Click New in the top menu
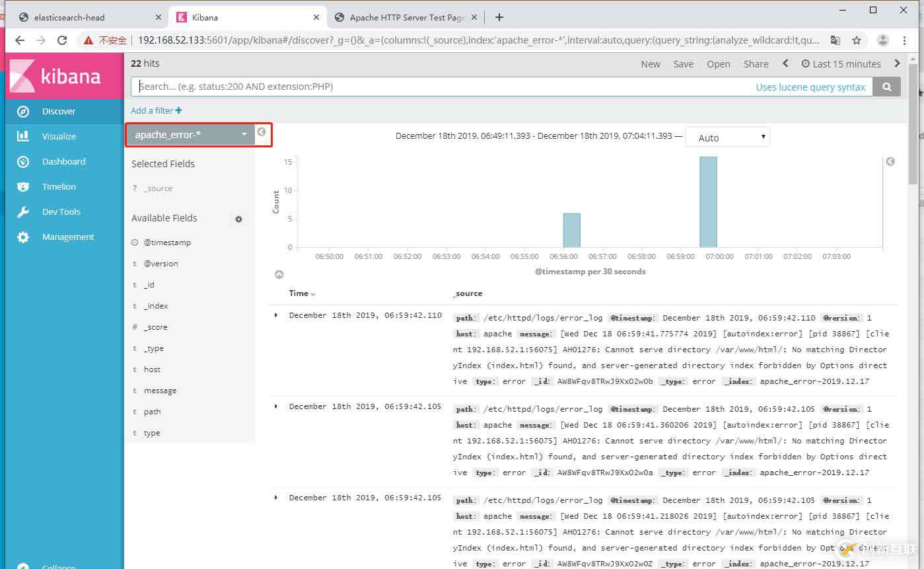 coord(651,63)
